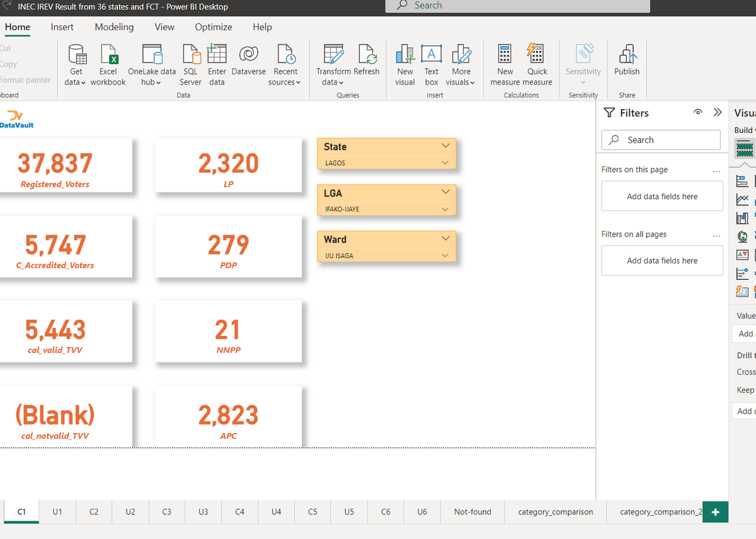Select line chart visual icon
The image size is (756, 539).
(x=743, y=200)
